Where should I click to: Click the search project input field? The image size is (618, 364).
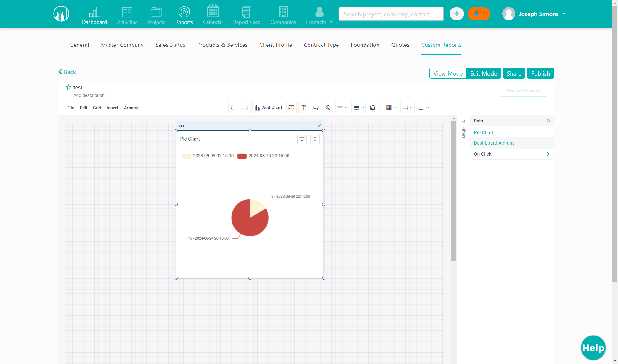391,14
